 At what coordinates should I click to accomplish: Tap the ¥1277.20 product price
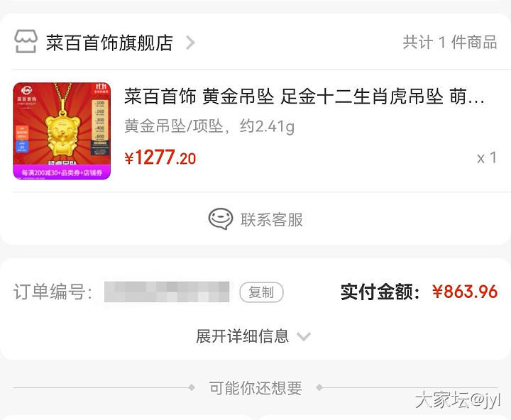160,157
